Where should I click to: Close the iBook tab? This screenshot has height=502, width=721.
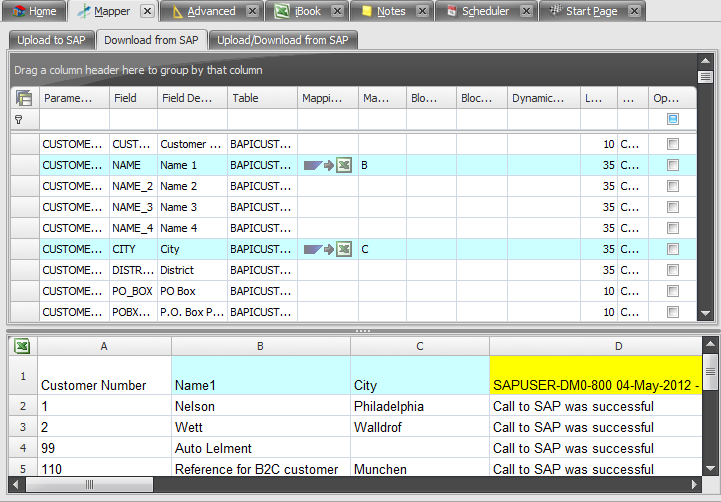click(x=335, y=11)
